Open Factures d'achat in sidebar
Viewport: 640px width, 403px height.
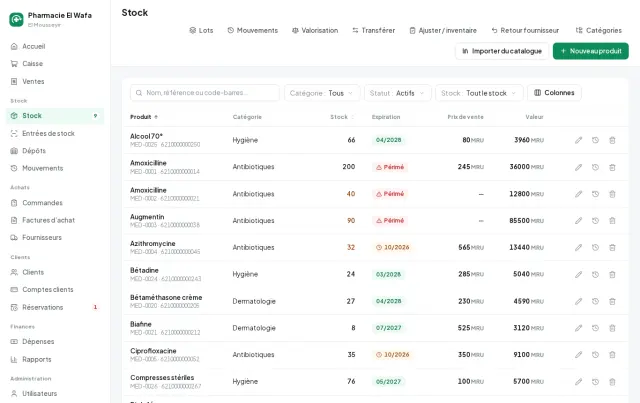[55, 220]
